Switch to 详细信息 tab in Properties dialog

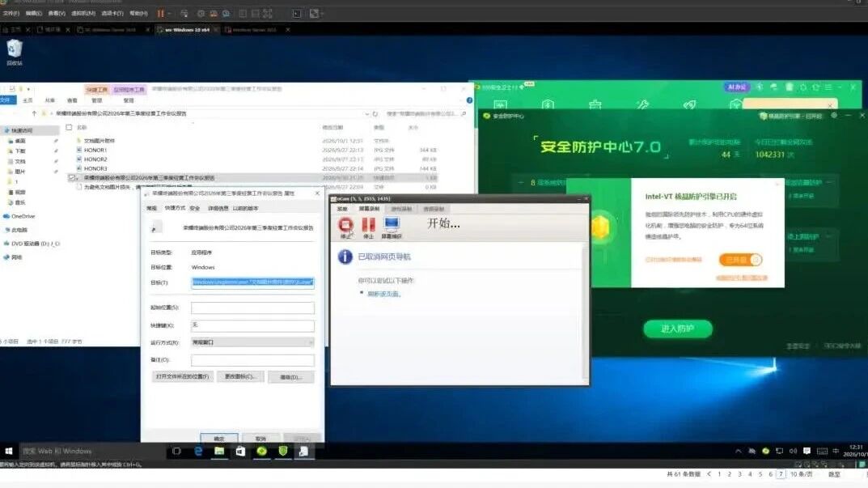coord(218,208)
